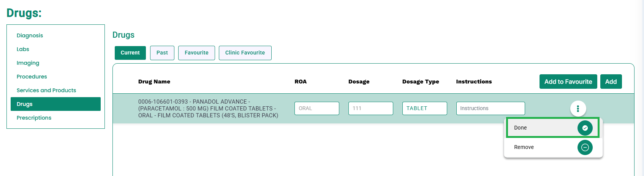Open the ROA field showing ORAL

(317, 108)
